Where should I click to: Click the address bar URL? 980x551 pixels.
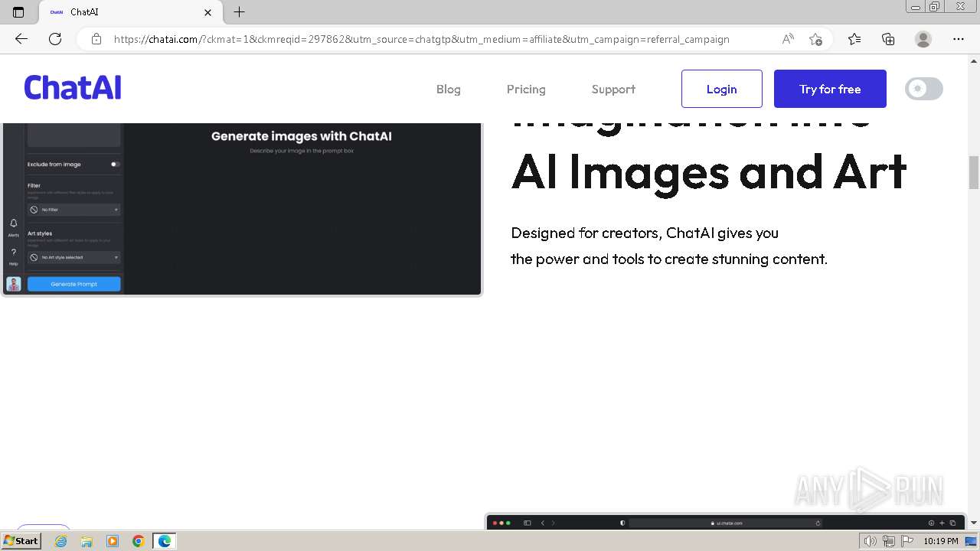(x=421, y=39)
